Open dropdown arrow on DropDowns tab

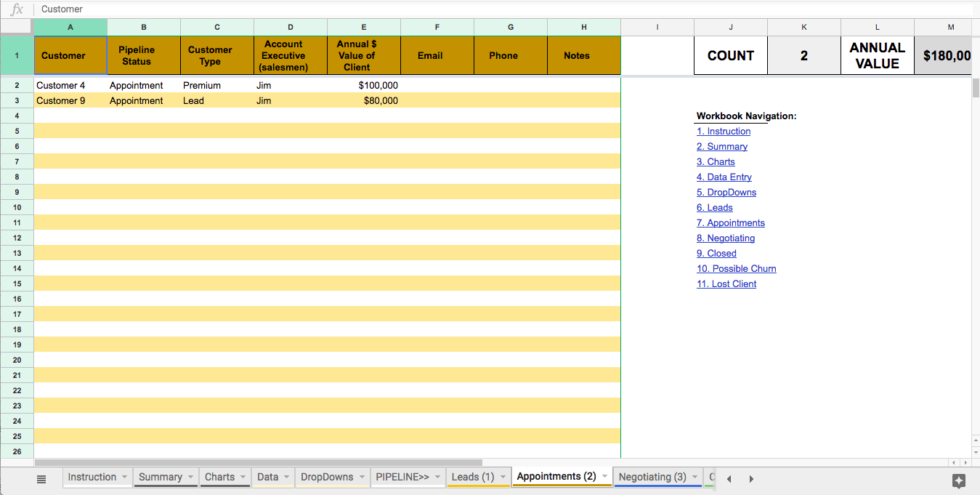[x=361, y=478]
